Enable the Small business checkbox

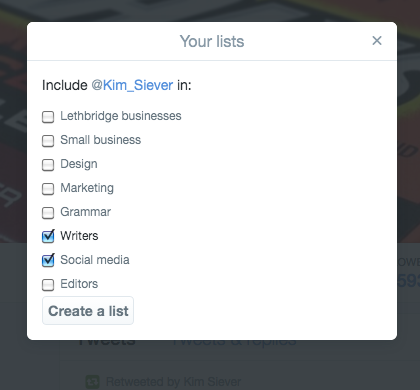coord(48,141)
